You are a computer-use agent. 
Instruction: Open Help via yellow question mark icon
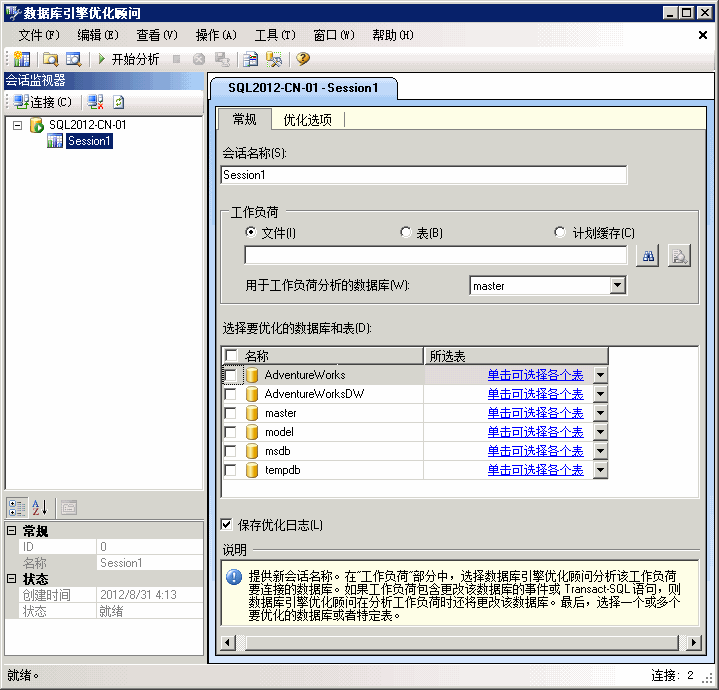(x=303, y=59)
